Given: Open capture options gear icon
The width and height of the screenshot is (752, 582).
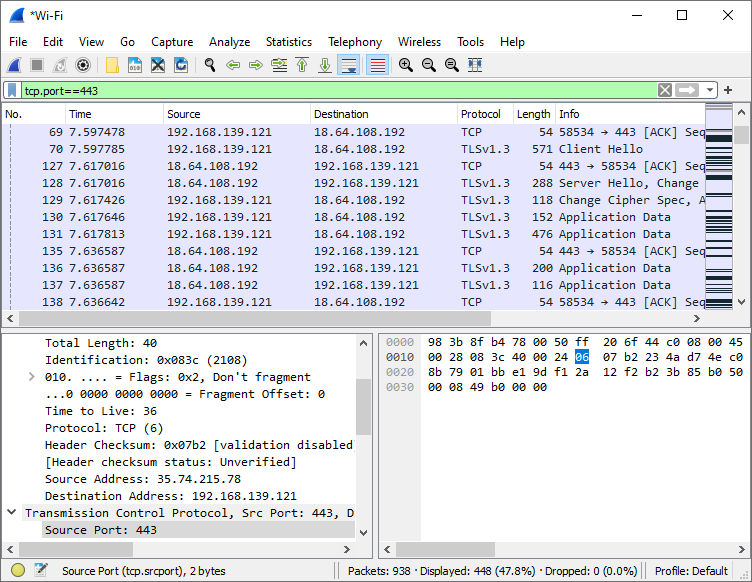Looking at the screenshot, I should pyautogui.click(x=83, y=65).
